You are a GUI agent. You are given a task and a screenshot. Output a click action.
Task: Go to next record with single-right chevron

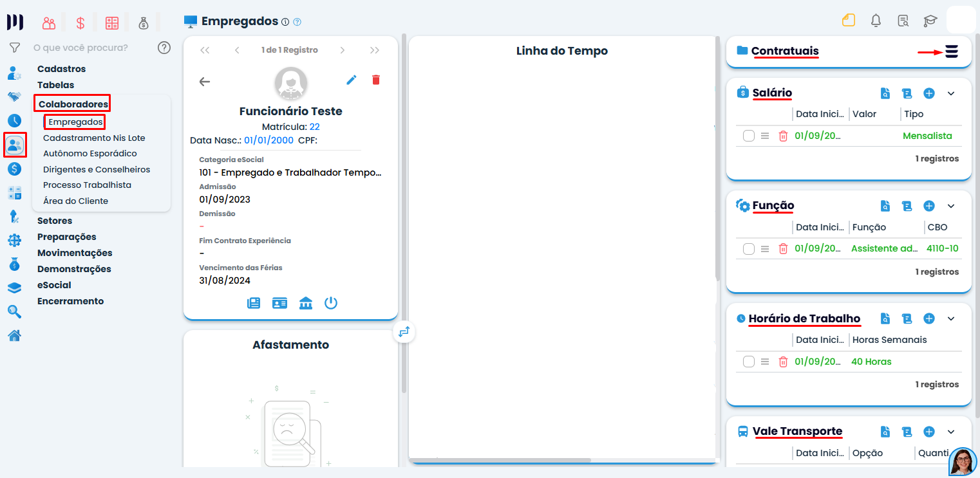click(343, 50)
